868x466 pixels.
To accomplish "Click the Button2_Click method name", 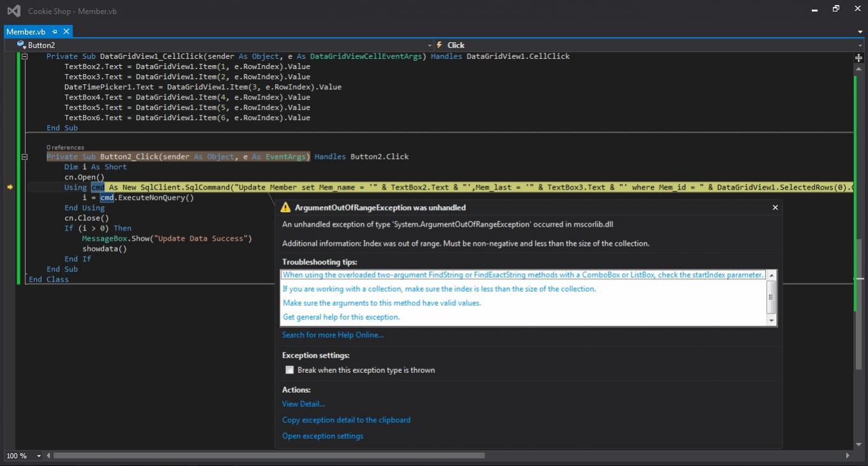I will [130, 156].
